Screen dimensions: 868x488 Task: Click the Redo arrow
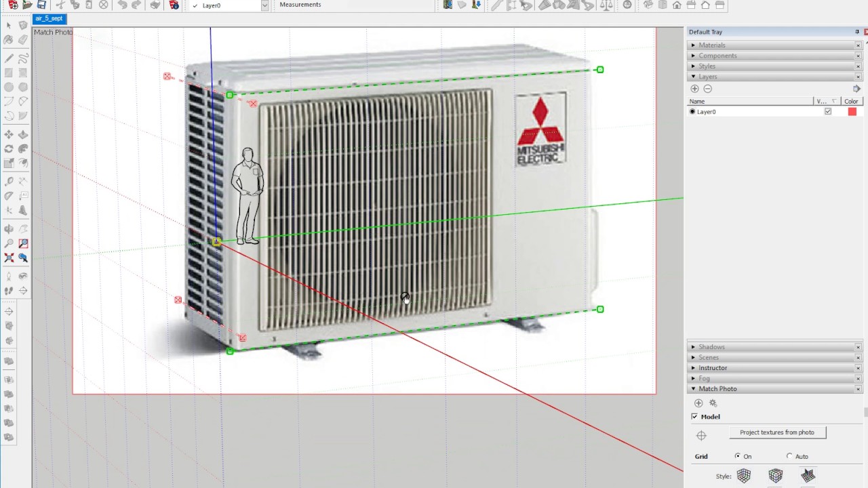point(136,5)
